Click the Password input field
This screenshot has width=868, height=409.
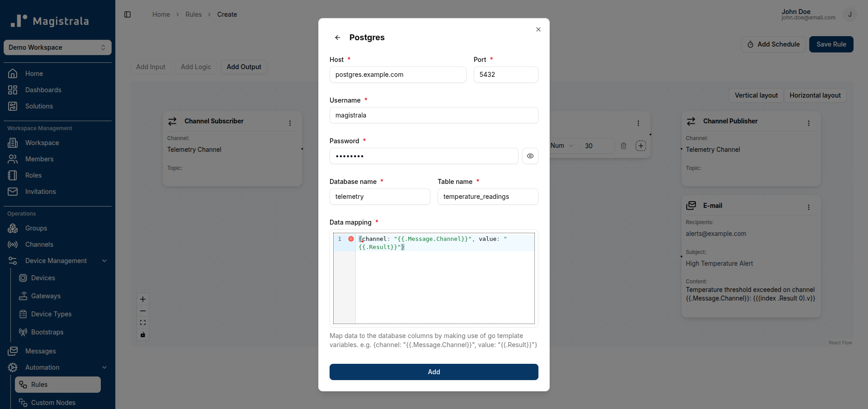[424, 156]
